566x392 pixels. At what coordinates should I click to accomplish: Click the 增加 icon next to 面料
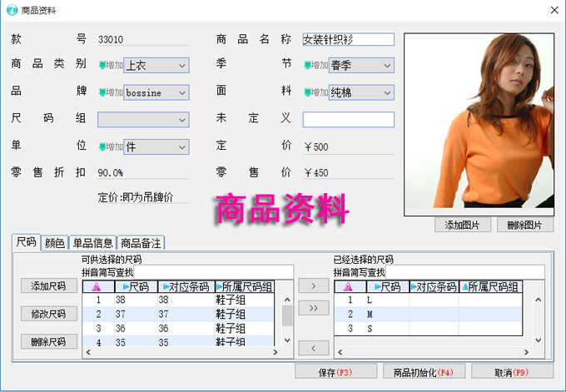click(x=315, y=93)
